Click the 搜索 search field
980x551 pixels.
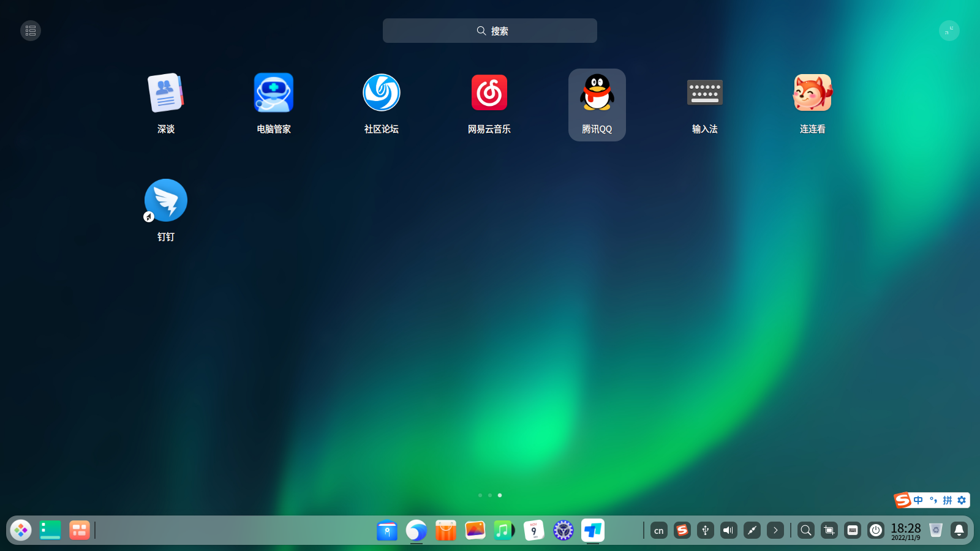[x=490, y=31]
